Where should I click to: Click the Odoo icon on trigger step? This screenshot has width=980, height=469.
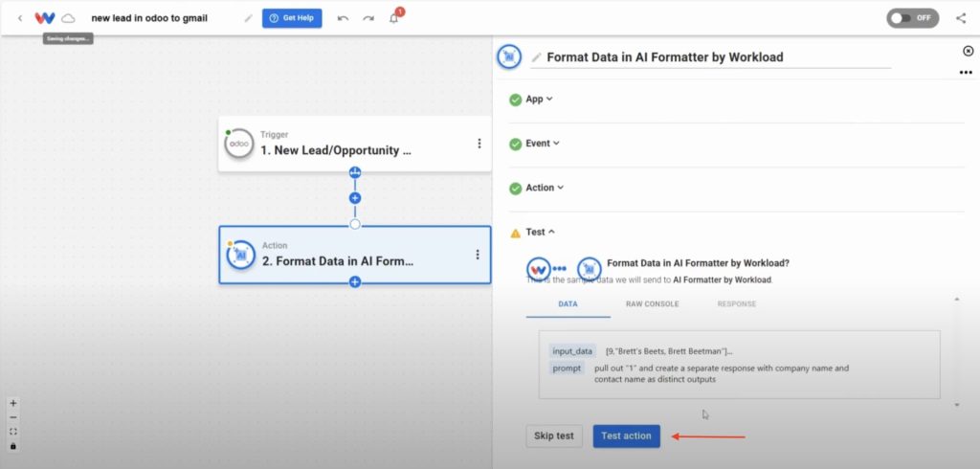pyautogui.click(x=238, y=144)
